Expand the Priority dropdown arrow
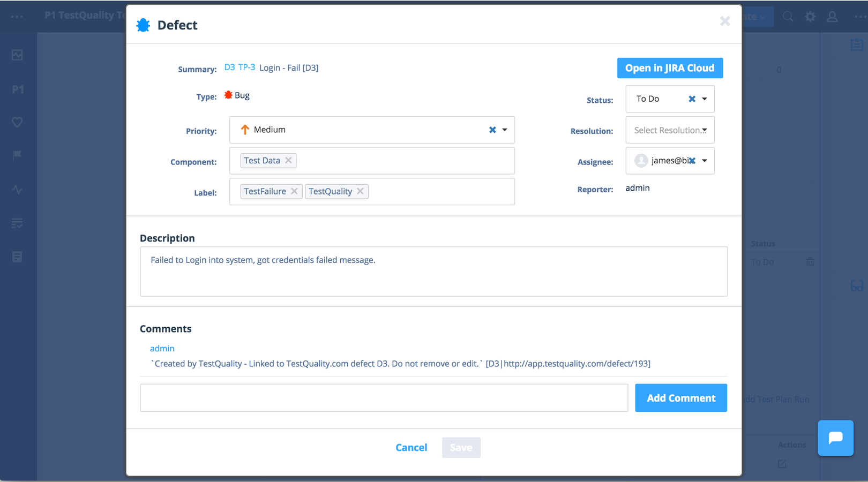868x482 pixels. (x=505, y=130)
